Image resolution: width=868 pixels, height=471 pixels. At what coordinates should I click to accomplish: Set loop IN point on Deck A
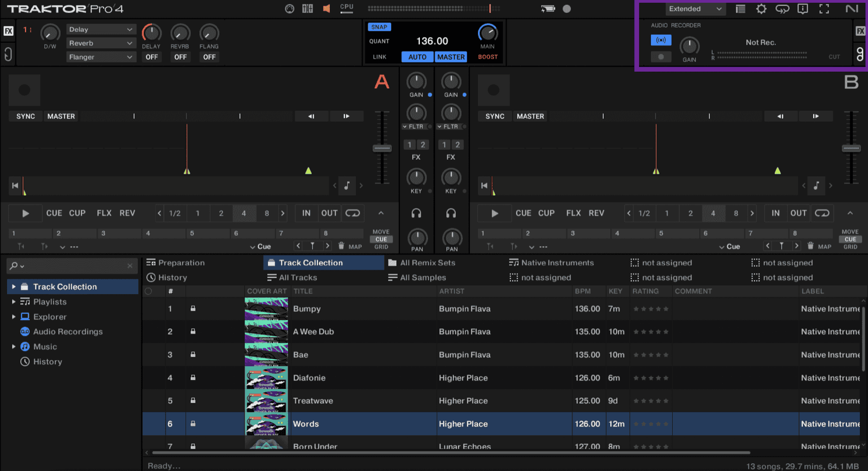pyautogui.click(x=307, y=213)
